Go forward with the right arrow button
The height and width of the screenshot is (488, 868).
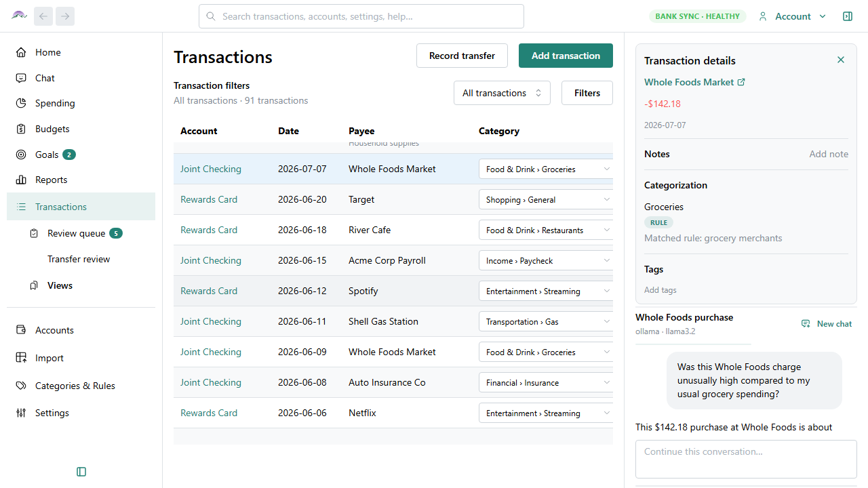pyautogui.click(x=65, y=16)
